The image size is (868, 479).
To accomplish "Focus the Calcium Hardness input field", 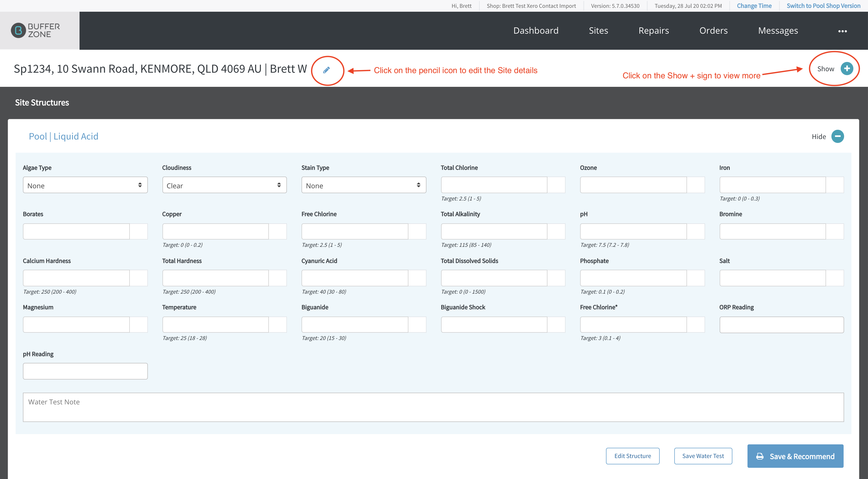I will (76, 278).
